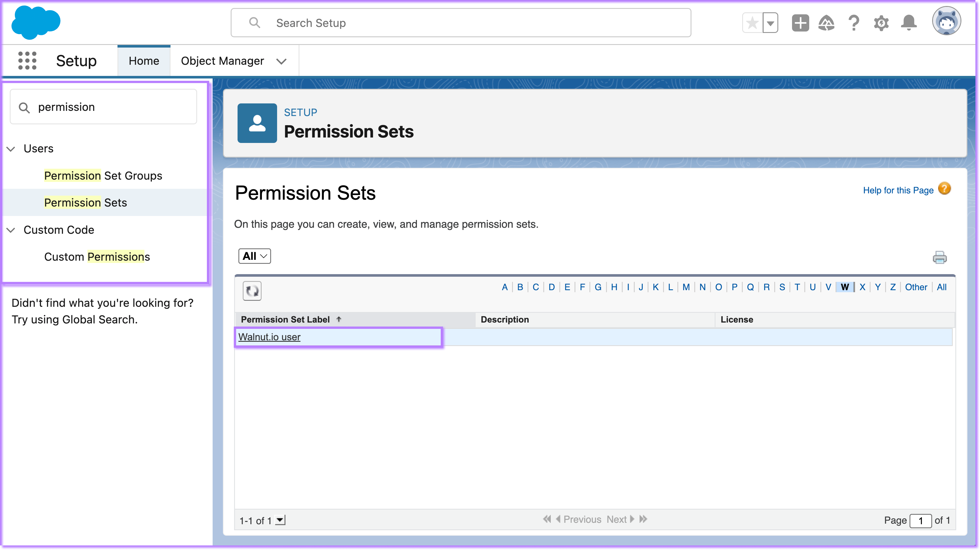Filter list by letter P

pyautogui.click(x=734, y=287)
